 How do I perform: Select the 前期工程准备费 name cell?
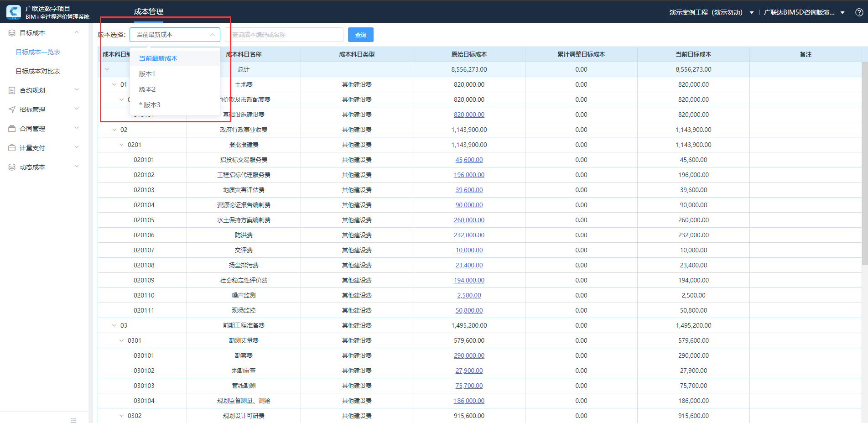point(244,325)
